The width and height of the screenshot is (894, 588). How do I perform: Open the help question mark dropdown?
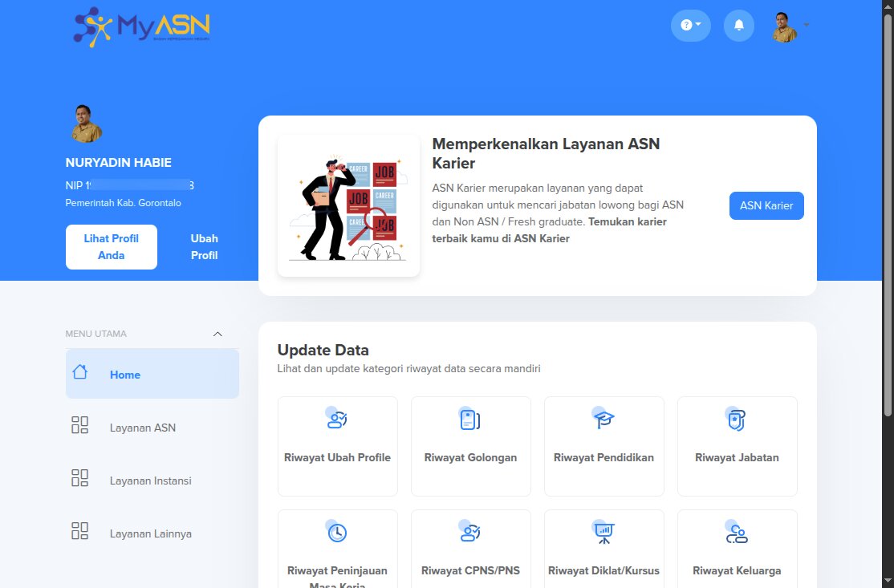pos(690,26)
